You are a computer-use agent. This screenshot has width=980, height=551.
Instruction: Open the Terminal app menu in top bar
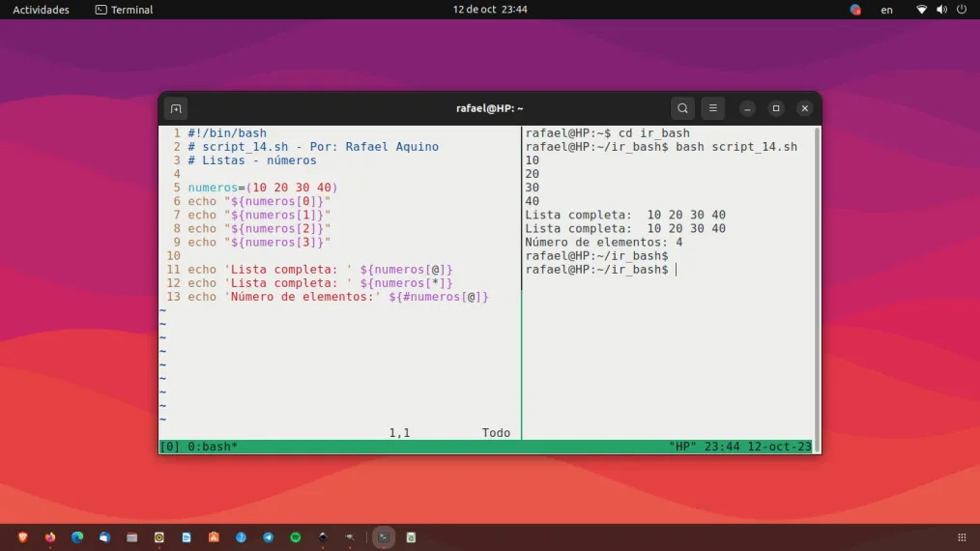coord(124,10)
